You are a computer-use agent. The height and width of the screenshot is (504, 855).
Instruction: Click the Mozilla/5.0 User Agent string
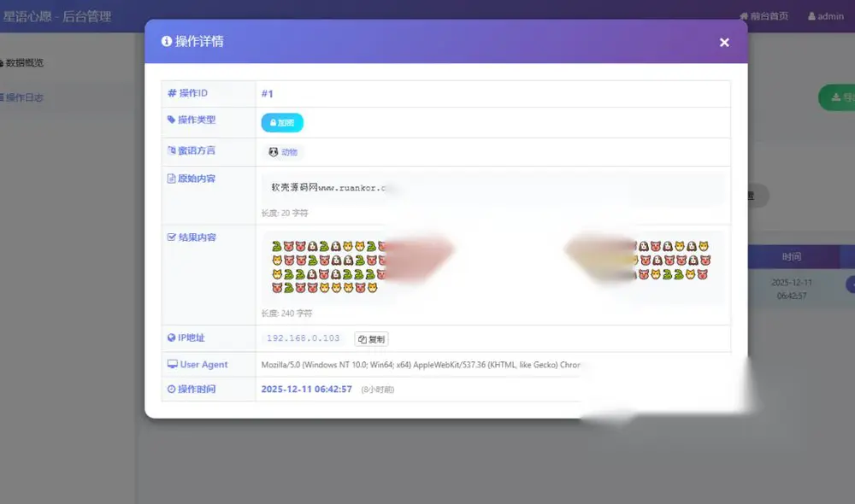coord(421,365)
